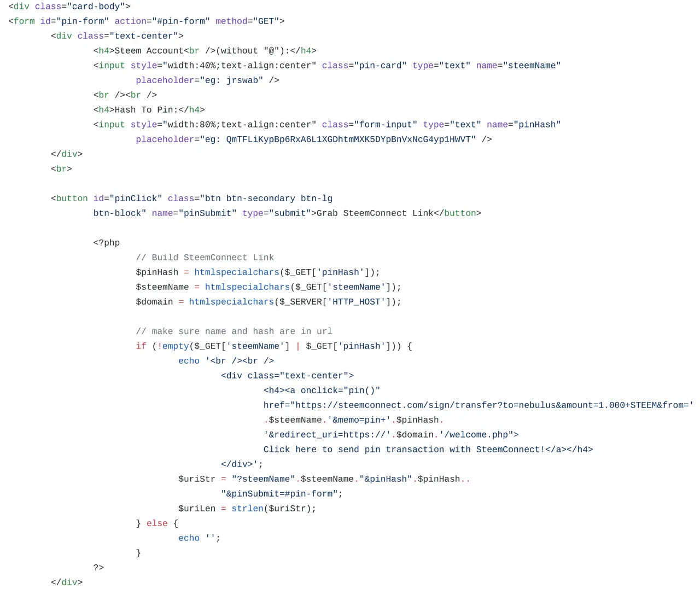The image size is (700, 589).
Task: Click the comment '// Build SteemConnect Link'
Action: [x=205, y=258]
